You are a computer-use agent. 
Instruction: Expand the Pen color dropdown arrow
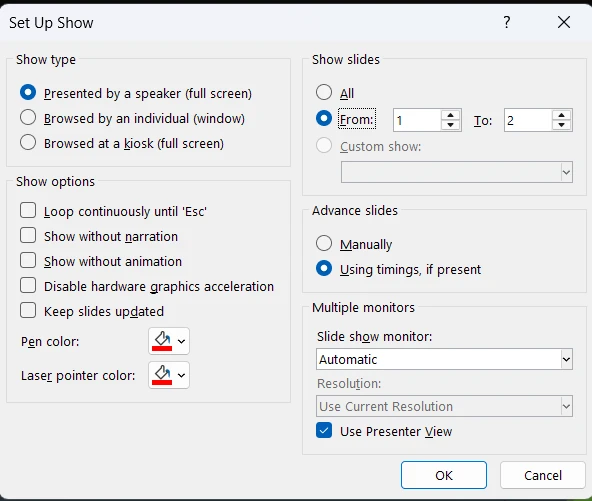181,341
